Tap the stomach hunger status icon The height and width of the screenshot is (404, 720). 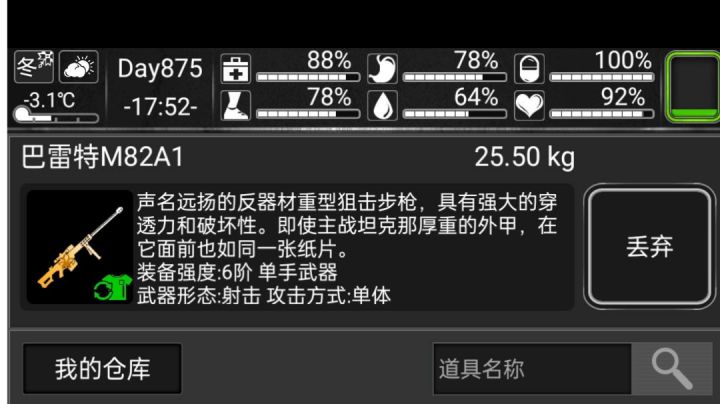tap(382, 69)
